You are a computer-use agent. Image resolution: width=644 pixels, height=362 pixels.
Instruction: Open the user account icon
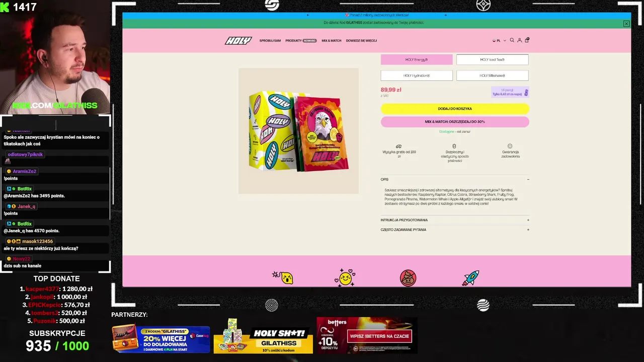[x=520, y=40]
